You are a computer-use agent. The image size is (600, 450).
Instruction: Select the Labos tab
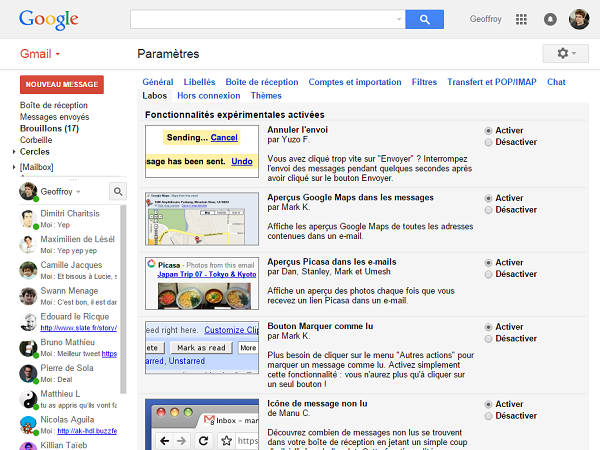click(155, 96)
